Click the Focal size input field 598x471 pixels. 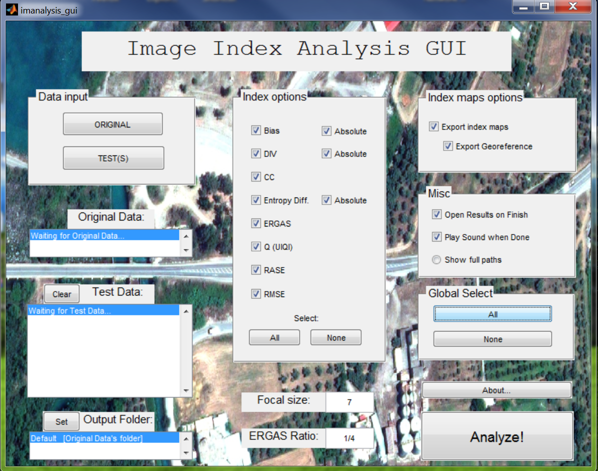(x=349, y=402)
